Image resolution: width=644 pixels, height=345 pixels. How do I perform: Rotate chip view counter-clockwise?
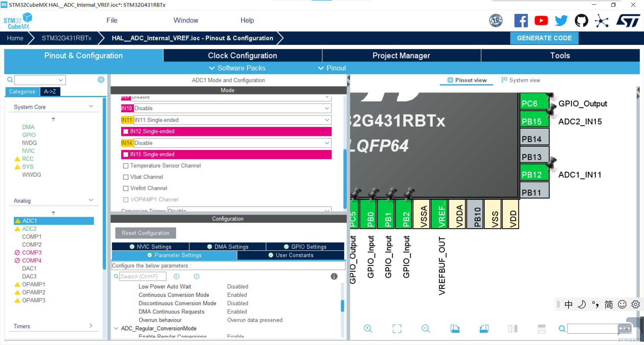pos(484,329)
